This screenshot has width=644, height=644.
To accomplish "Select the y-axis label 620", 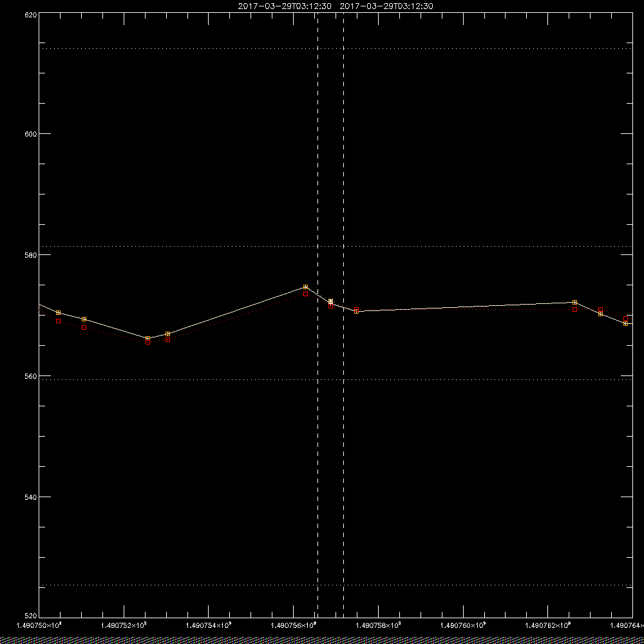I will coord(31,15).
